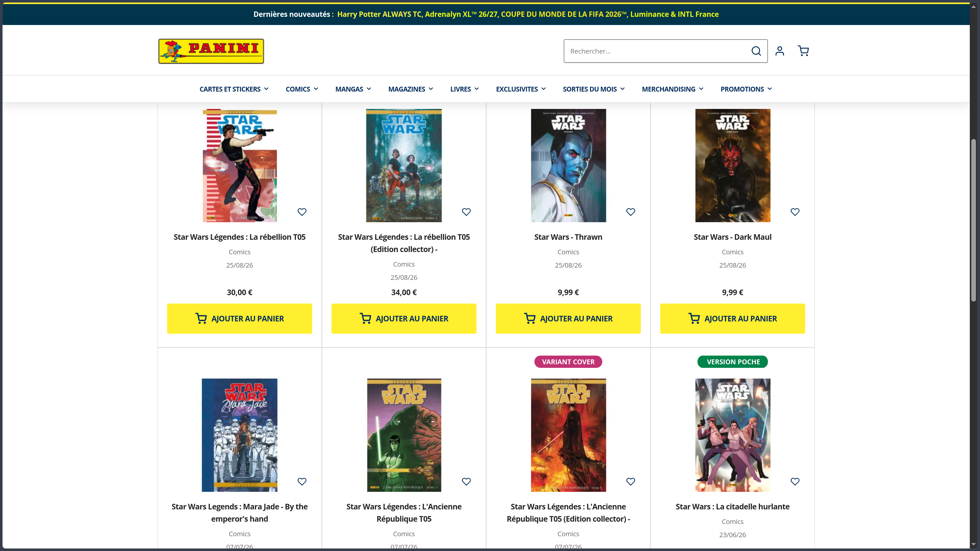The height and width of the screenshot is (551, 980).
Task: Click heart icon on Mara Jade comic
Action: click(302, 481)
